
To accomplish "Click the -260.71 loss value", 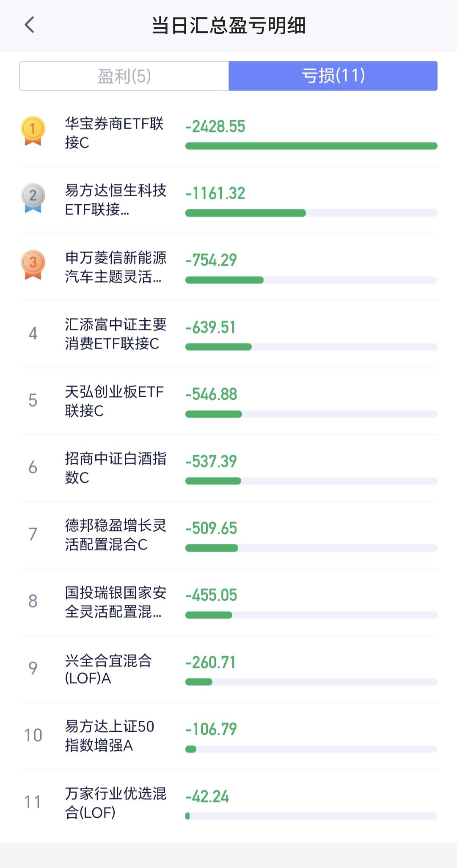I will 211,662.
